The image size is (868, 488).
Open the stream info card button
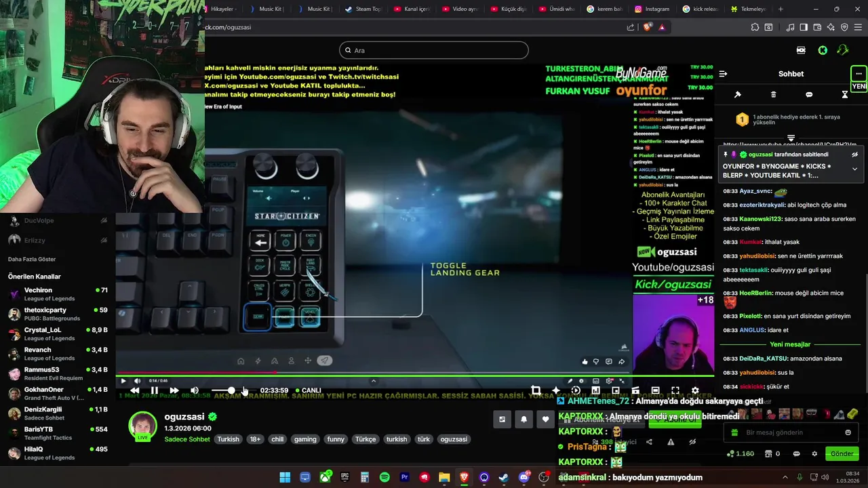(502, 420)
